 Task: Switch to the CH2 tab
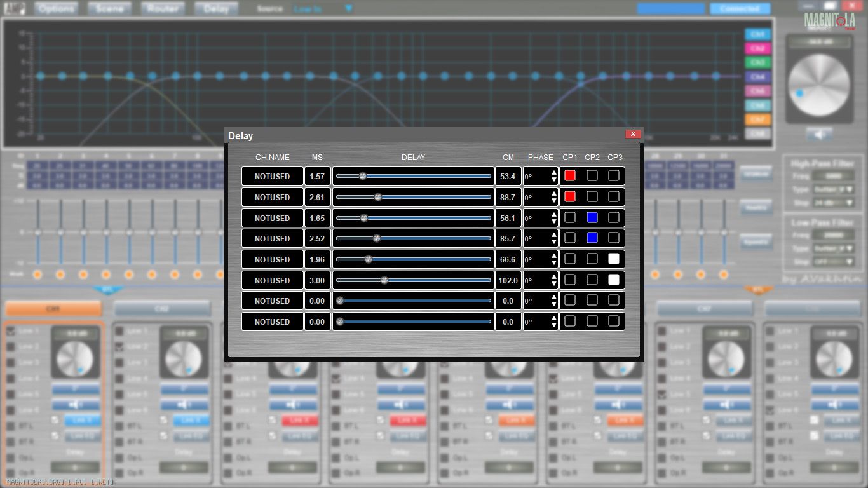click(162, 309)
